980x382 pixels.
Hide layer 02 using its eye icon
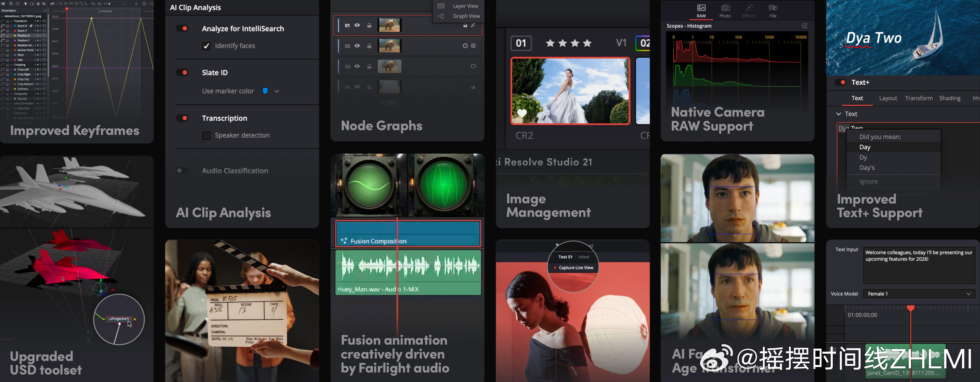click(x=357, y=46)
